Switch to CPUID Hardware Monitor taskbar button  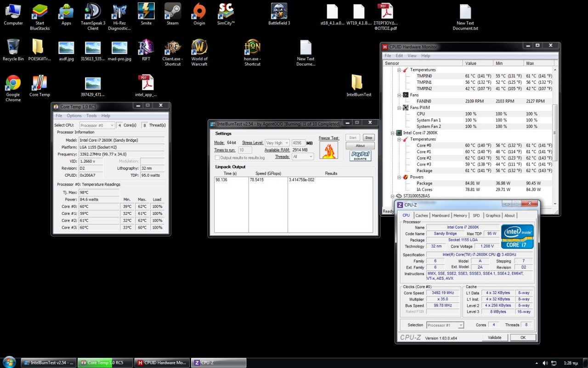pyautogui.click(x=162, y=362)
